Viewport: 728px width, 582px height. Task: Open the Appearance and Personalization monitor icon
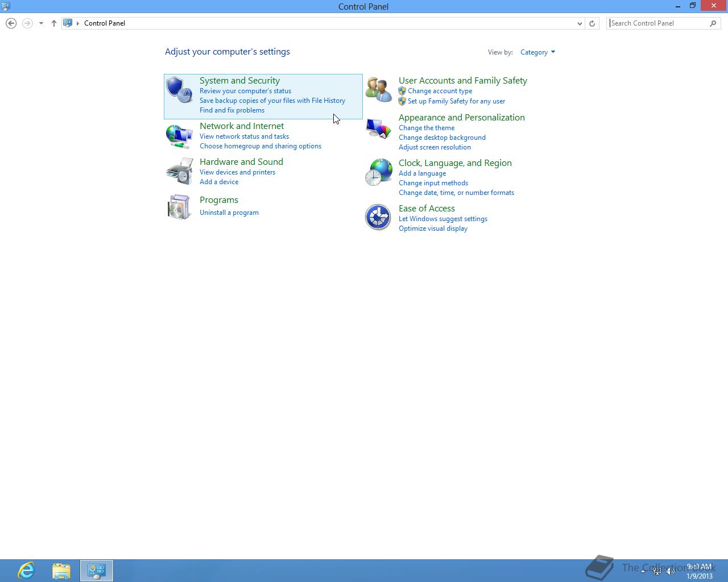pos(378,129)
